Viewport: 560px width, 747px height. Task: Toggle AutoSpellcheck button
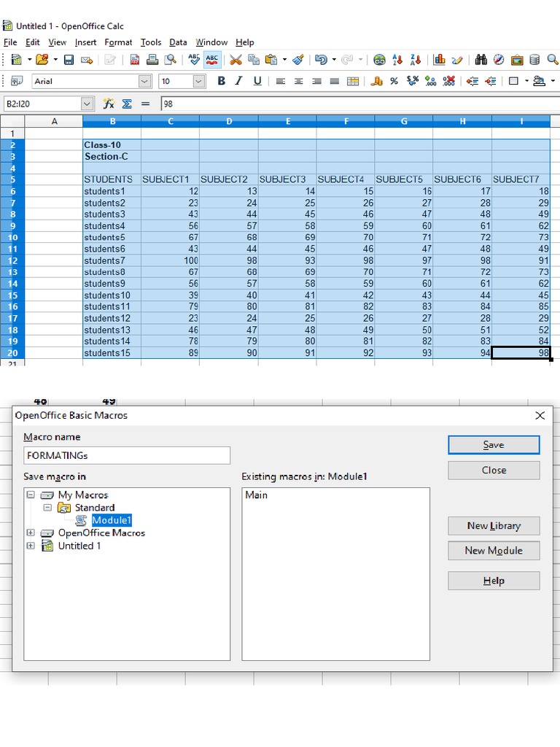point(212,60)
